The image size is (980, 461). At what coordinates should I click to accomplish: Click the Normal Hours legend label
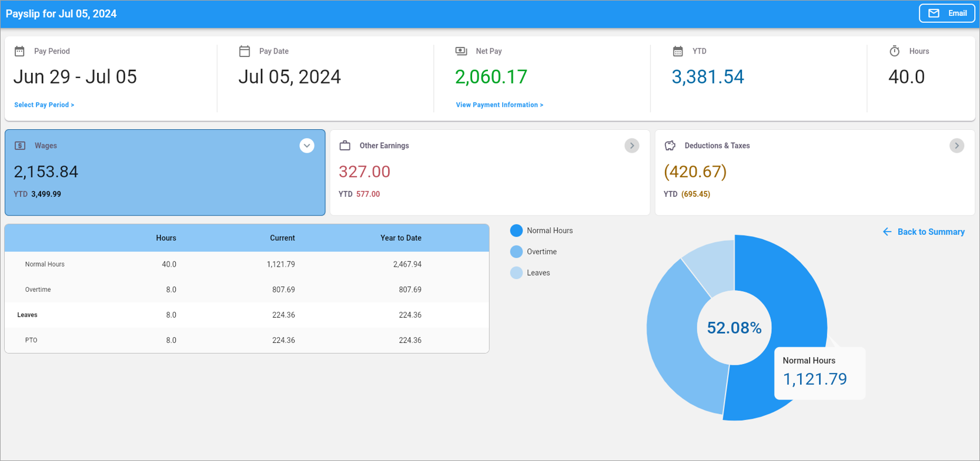tap(550, 231)
